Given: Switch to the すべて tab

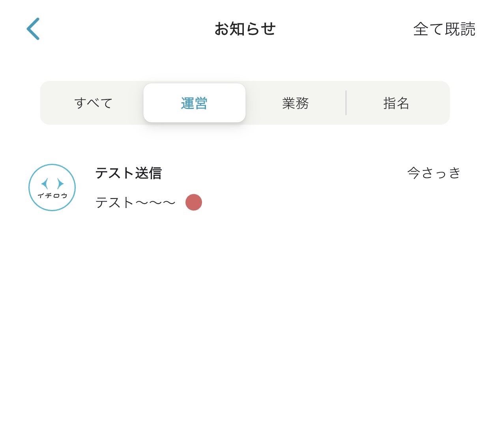Looking at the screenshot, I should (x=94, y=103).
